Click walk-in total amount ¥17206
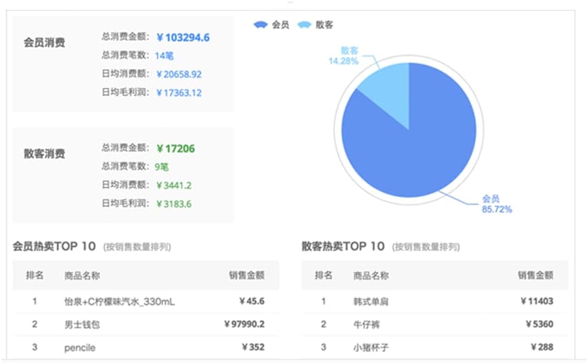This screenshot has height=364, width=588. pyautogui.click(x=175, y=148)
